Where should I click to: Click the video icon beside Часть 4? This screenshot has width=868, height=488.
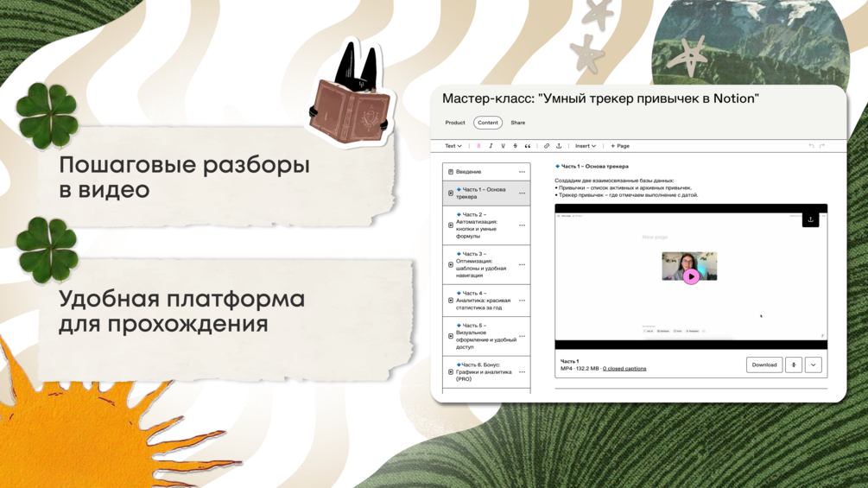pos(451,301)
